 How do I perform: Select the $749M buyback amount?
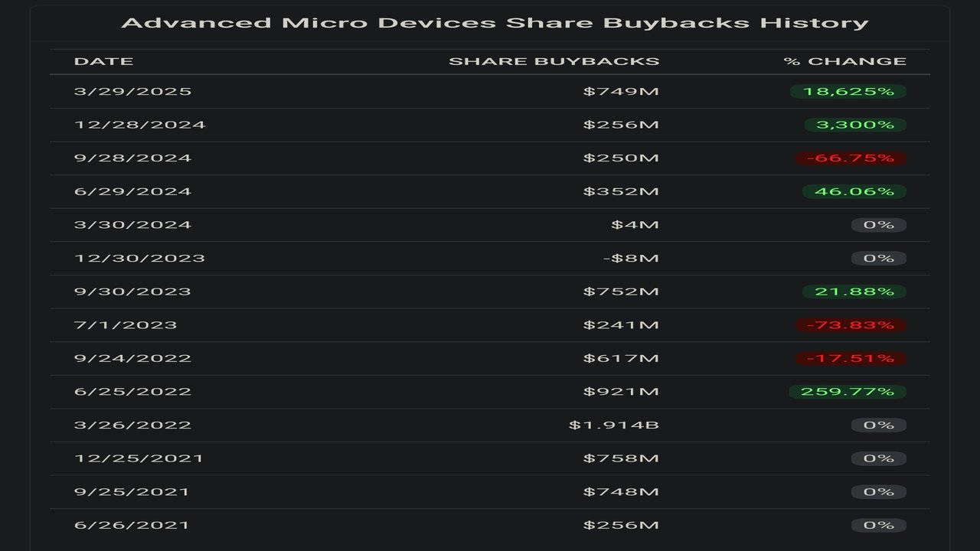click(621, 92)
